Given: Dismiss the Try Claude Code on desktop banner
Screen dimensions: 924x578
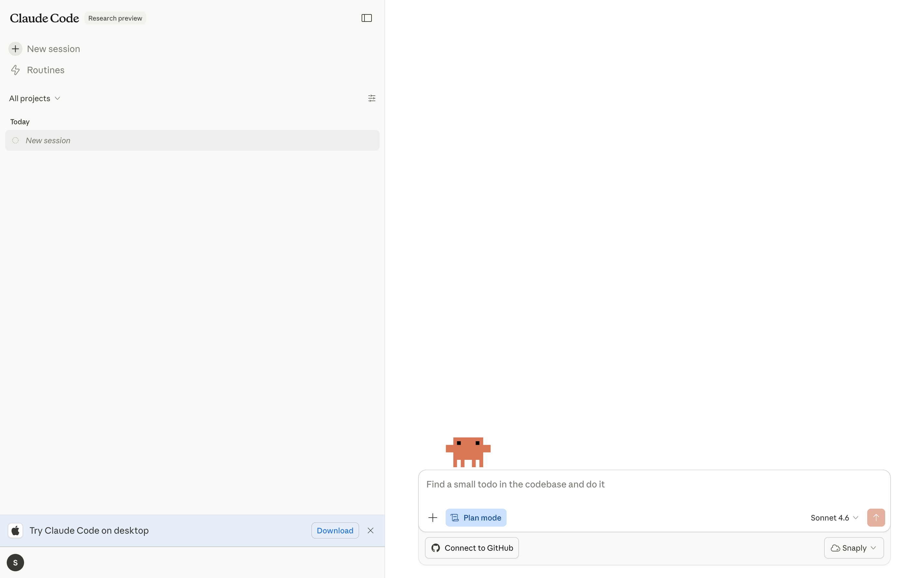Looking at the screenshot, I should coord(370,530).
